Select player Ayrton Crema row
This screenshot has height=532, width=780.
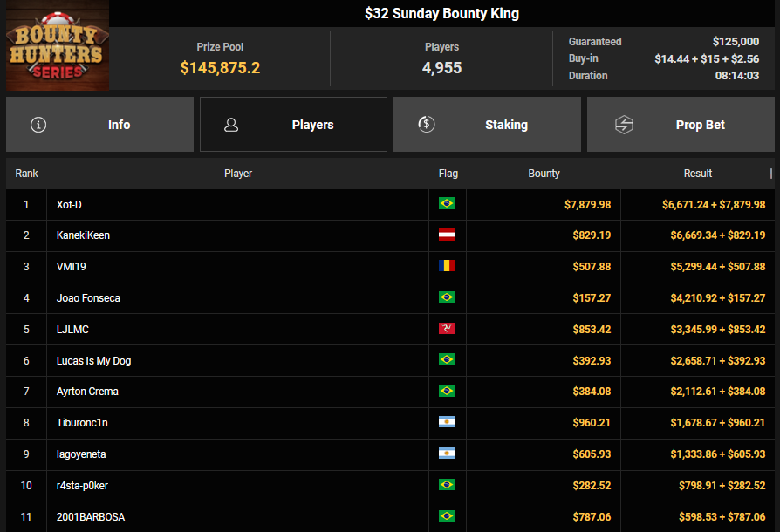coord(87,392)
